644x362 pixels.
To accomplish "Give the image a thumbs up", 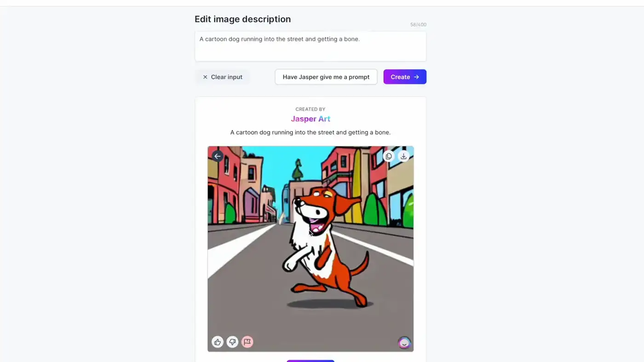I will tap(218, 342).
